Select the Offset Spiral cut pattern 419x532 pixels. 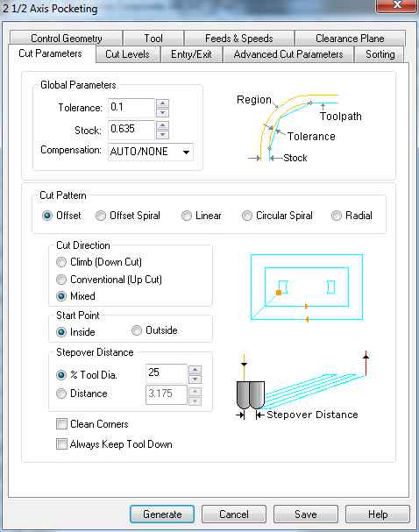(128, 216)
